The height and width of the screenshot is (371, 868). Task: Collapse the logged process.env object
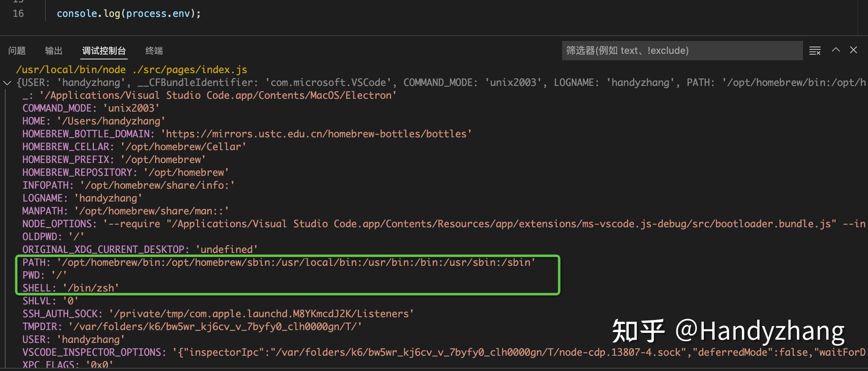[7, 83]
